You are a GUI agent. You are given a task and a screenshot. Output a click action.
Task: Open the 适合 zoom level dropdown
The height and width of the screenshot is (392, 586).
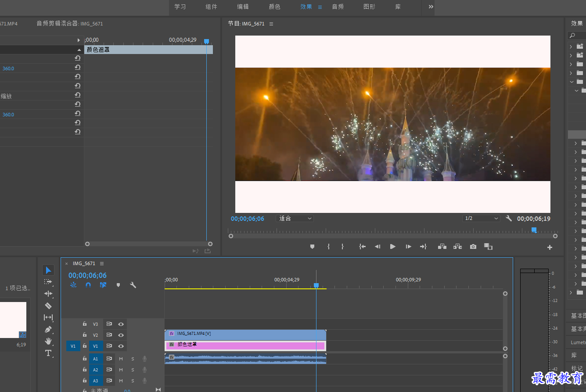coord(295,218)
